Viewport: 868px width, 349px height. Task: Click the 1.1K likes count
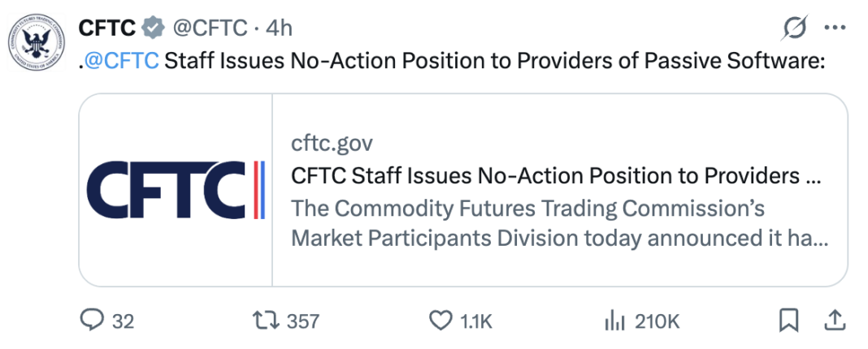click(x=476, y=321)
